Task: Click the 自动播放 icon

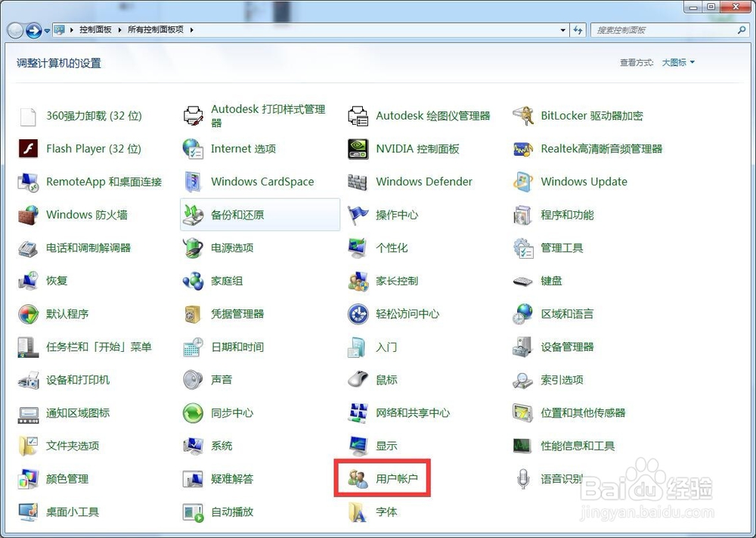Action: click(193, 512)
